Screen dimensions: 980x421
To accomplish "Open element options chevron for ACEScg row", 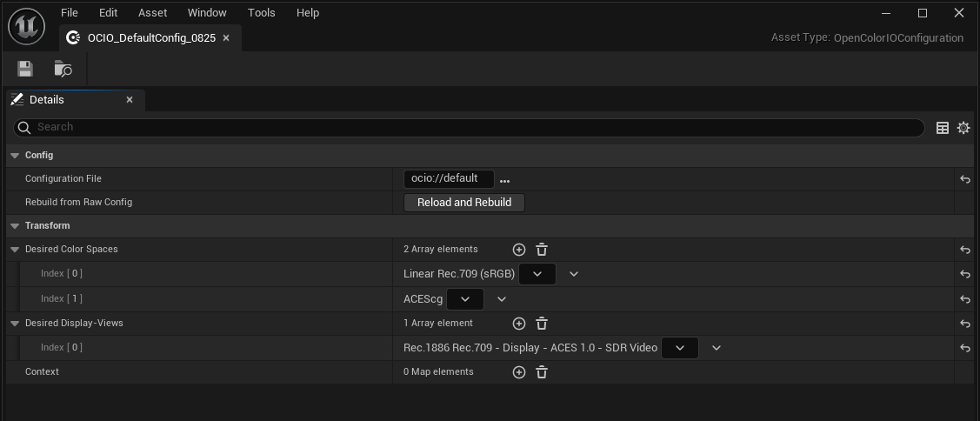I will (501, 299).
